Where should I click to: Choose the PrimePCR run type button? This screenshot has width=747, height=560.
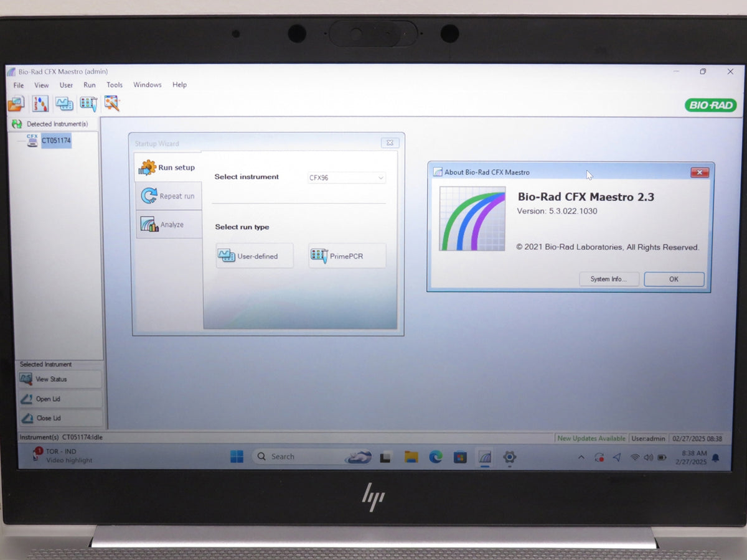[347, 256]
